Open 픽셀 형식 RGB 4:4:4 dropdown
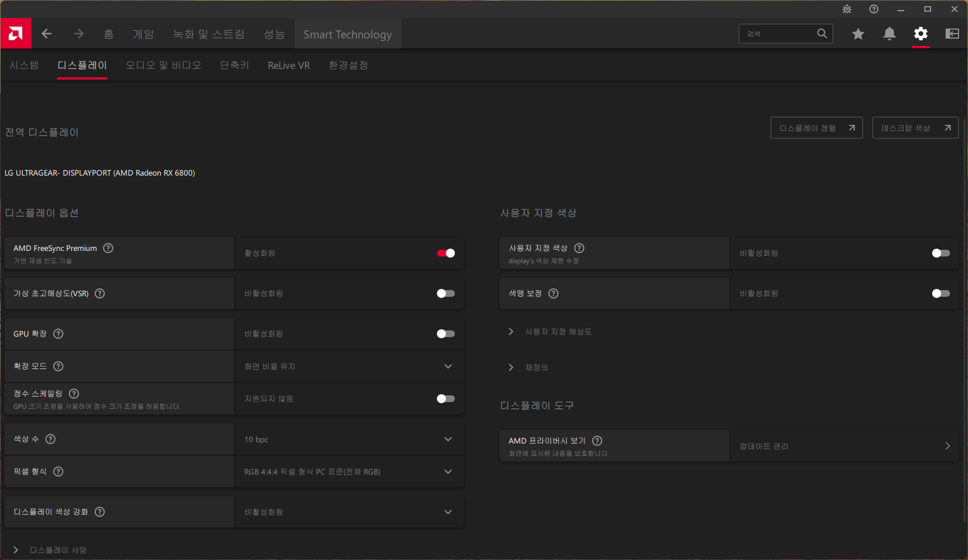 pyautogui.click(x=350, y=472)
